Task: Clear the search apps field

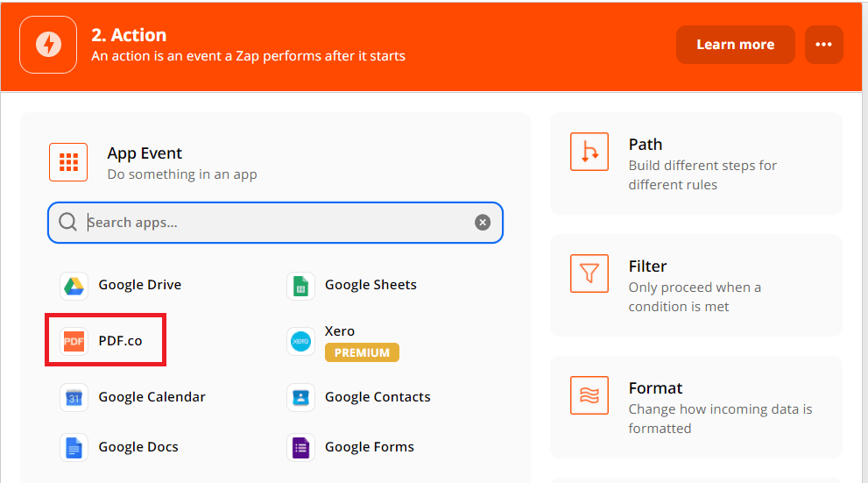Action: tap(483, 223)
